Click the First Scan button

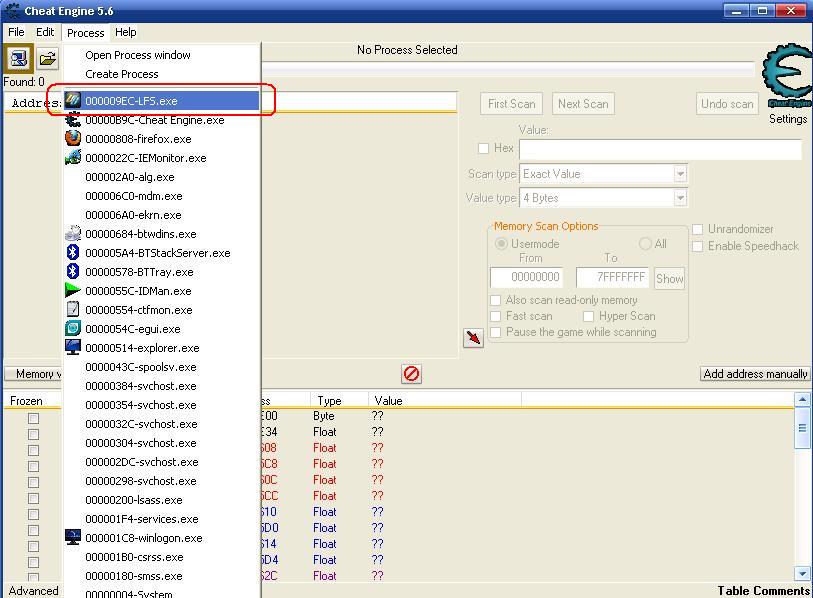[511, 104]
